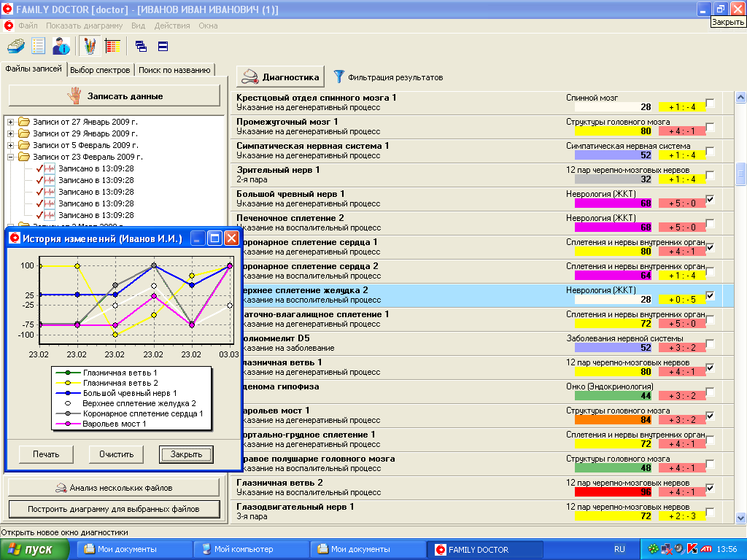
Task: Check the Печеночное сплетение 2 checkbox
Action: pos(710,223)
